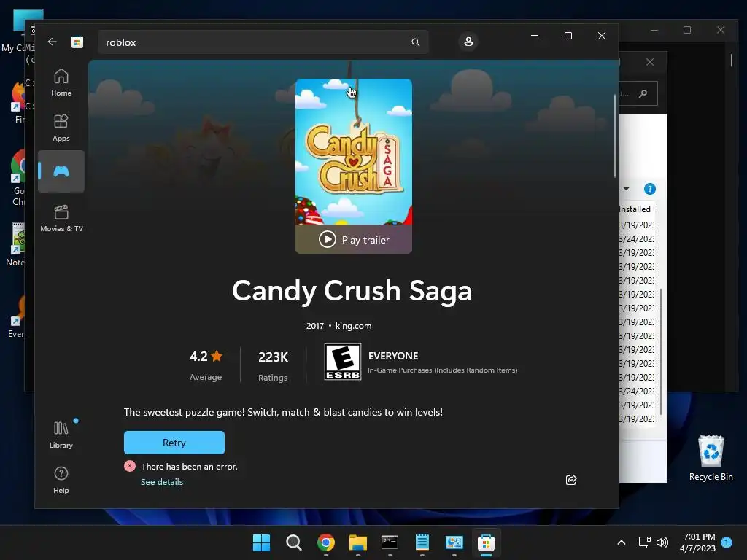Open File Explorer from the taskbar

click(x=357, y=542)
